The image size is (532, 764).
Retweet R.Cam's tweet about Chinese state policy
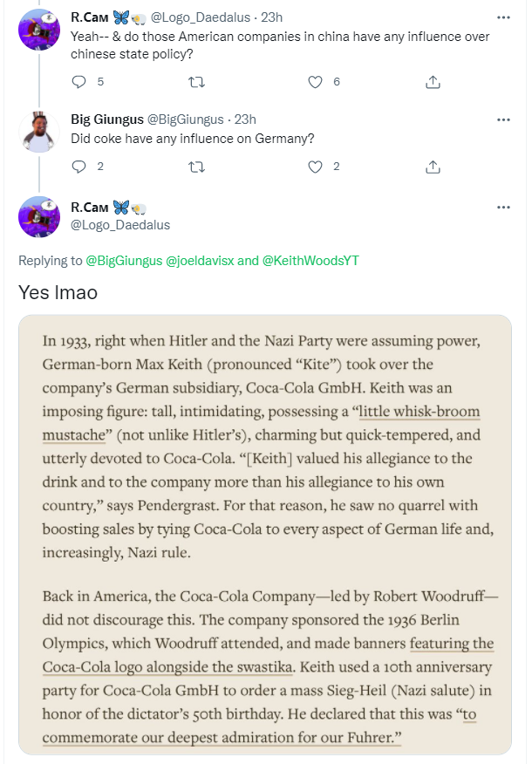pyautogui.click(x=196, y=82)
